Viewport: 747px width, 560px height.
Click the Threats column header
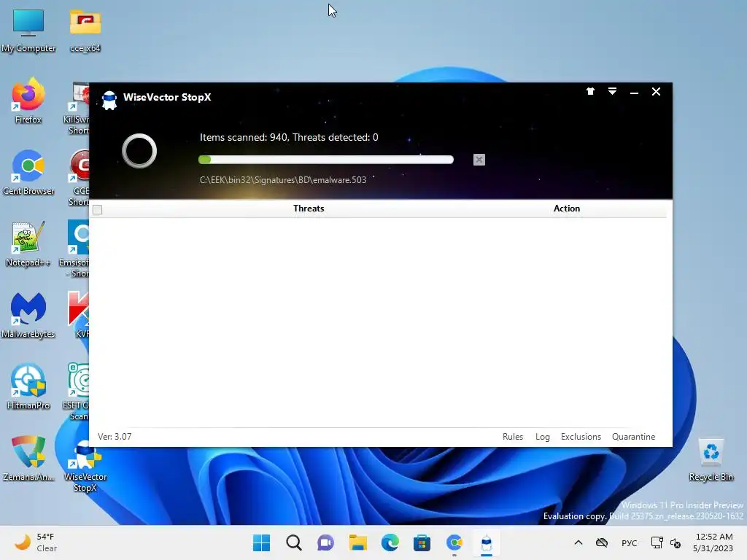pyautogui.click(x=309, y=209)
